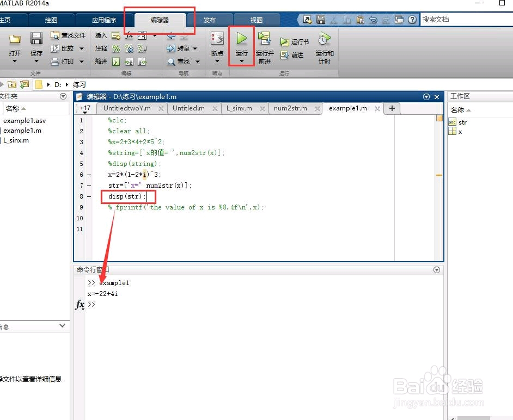
Task: Undo with the quick access undo arrow
Action: click(x=373, y=20)
